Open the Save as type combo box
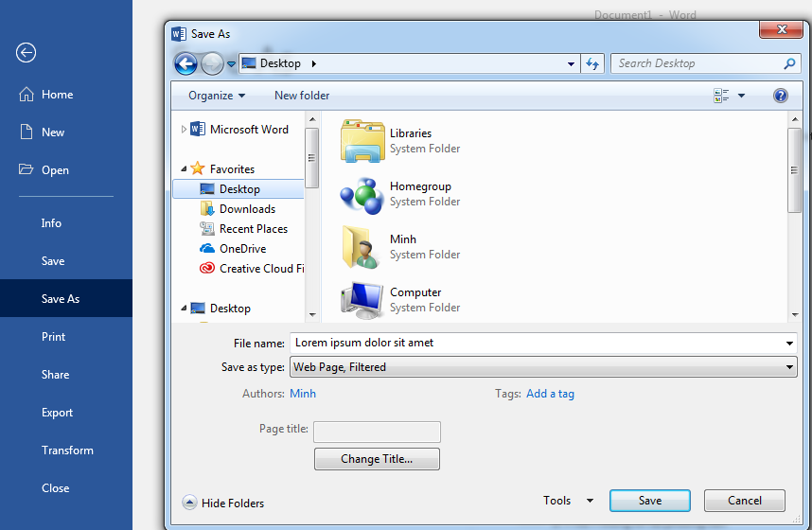Image resolution: width=812 pixels, height=530 pixels. (543, 367)
